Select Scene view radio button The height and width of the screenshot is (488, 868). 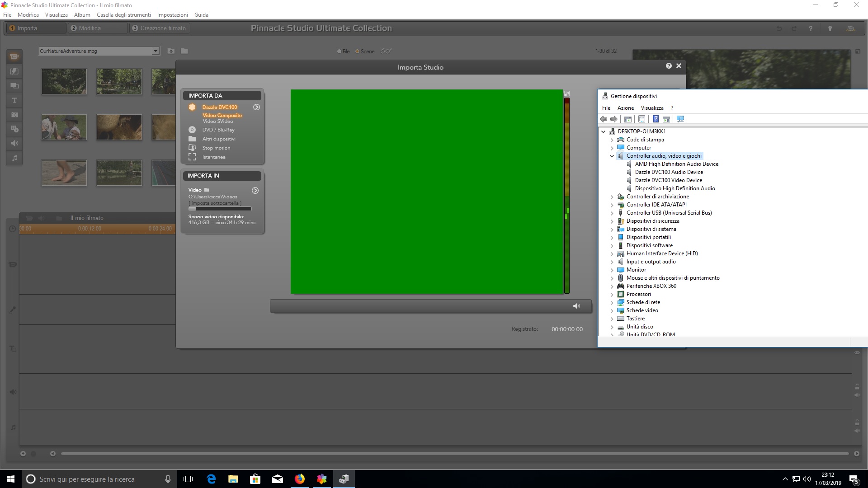click(x=357, y=52)
